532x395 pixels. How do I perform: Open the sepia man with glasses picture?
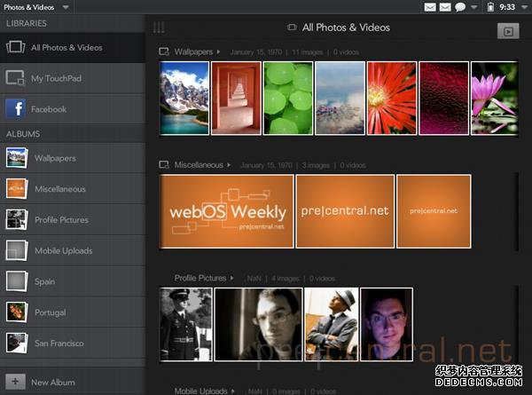[x=259, y=324]
